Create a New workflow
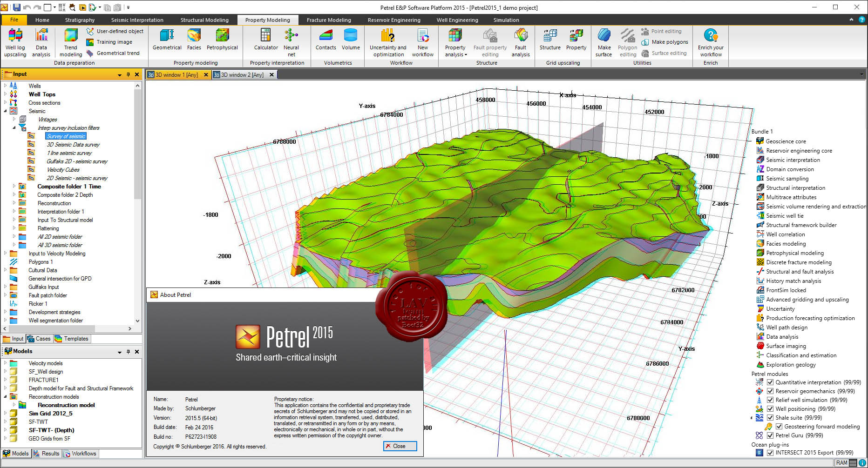 pyautogui.click(x=423, y=42)
